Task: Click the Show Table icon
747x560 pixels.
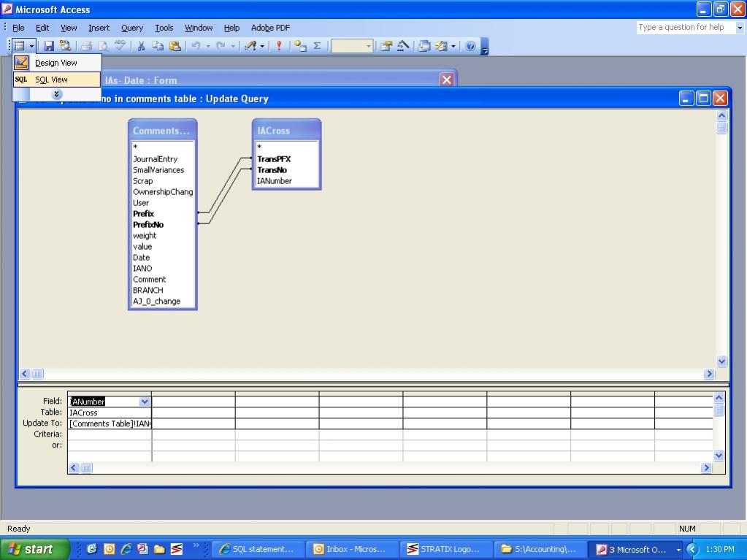Action: tap(300, 46)
